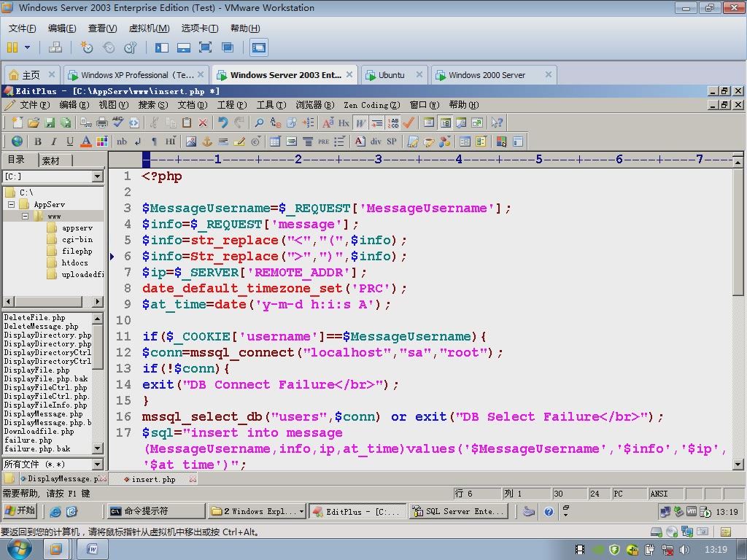Screen dimensions: 747x560
Task: Open font color A dropdown
Action: 86,141
